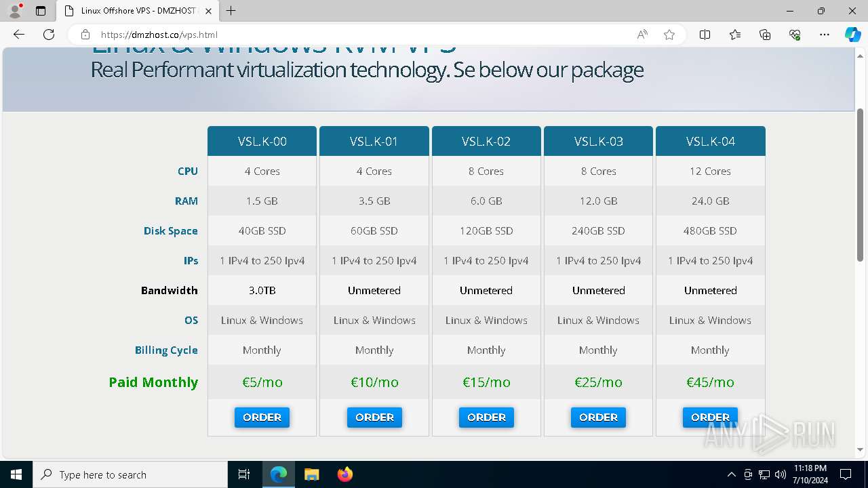Viewport: 868px width, 488px height.
Task: Click the Billing Cycle row label
Action: (166, 350)
